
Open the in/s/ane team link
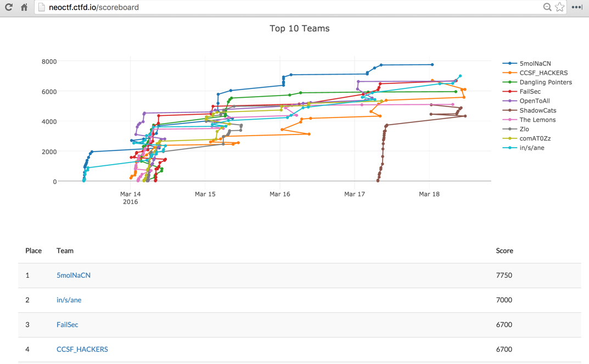[69, 300]
